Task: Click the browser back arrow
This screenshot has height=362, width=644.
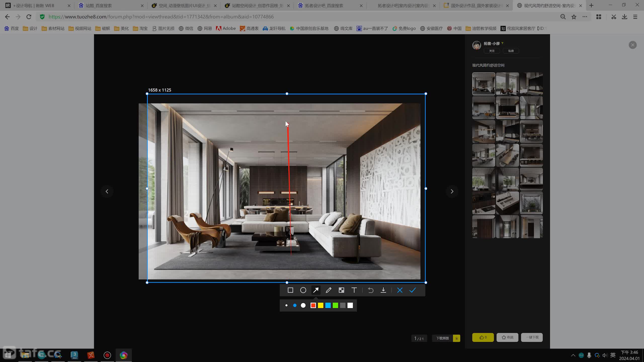Action: [x=7, y=17]
